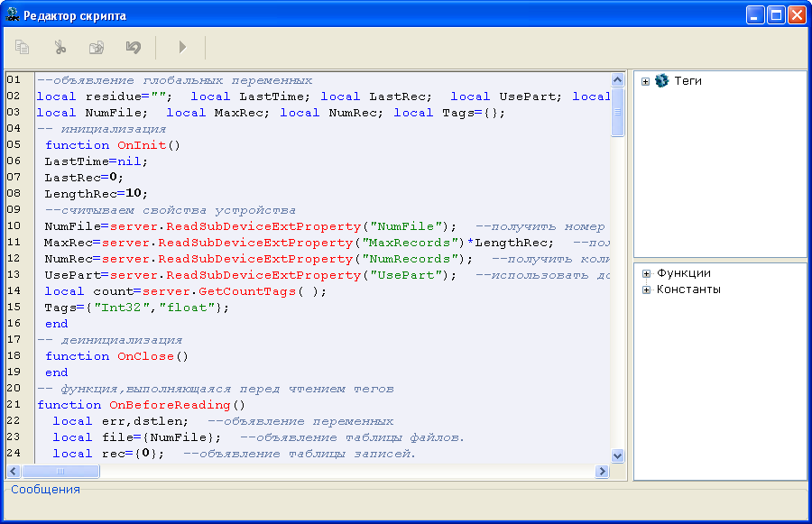Click the Copy icon in the toolbar

pos(23,48)
